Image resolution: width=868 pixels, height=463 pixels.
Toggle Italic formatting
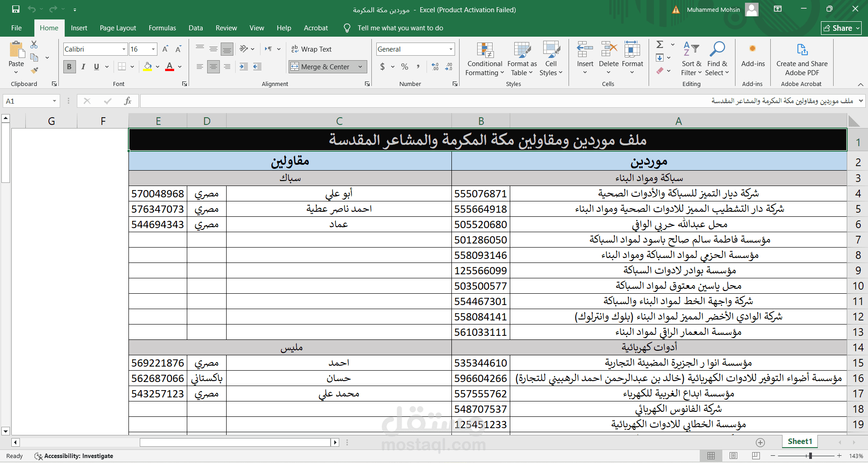(x=83, y=67)
